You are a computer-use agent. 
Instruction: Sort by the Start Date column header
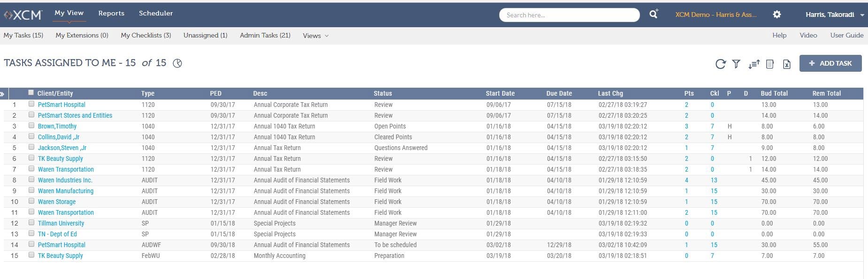[x=500, y=93]
